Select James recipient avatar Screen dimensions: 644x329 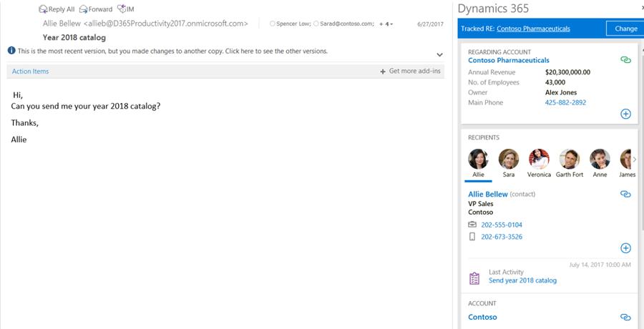pos(625,159)
